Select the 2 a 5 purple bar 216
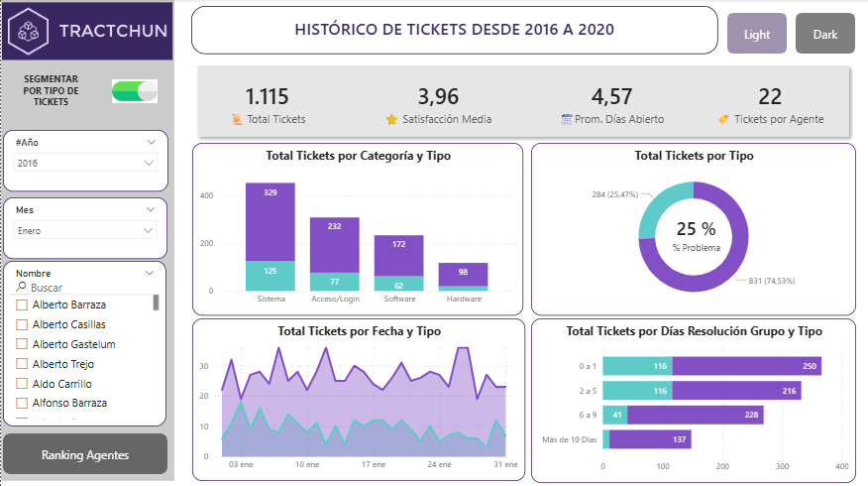The image size is (868, 486). pyautogui.click(x=737, y=391)
